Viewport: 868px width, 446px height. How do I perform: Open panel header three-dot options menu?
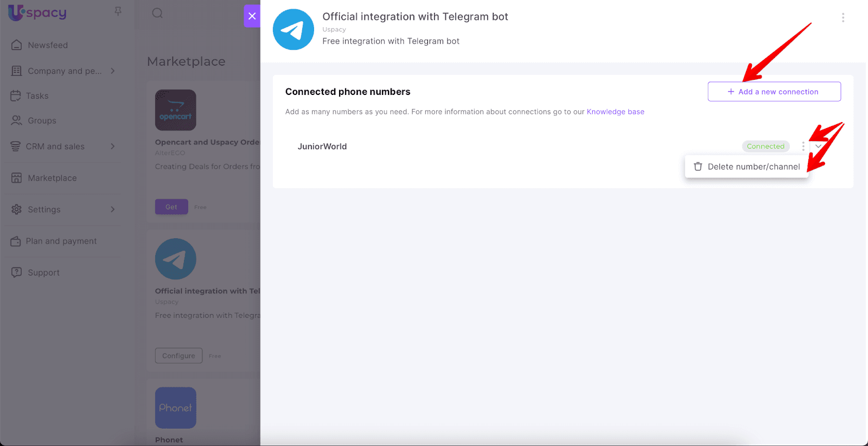[x=843, y=17]
